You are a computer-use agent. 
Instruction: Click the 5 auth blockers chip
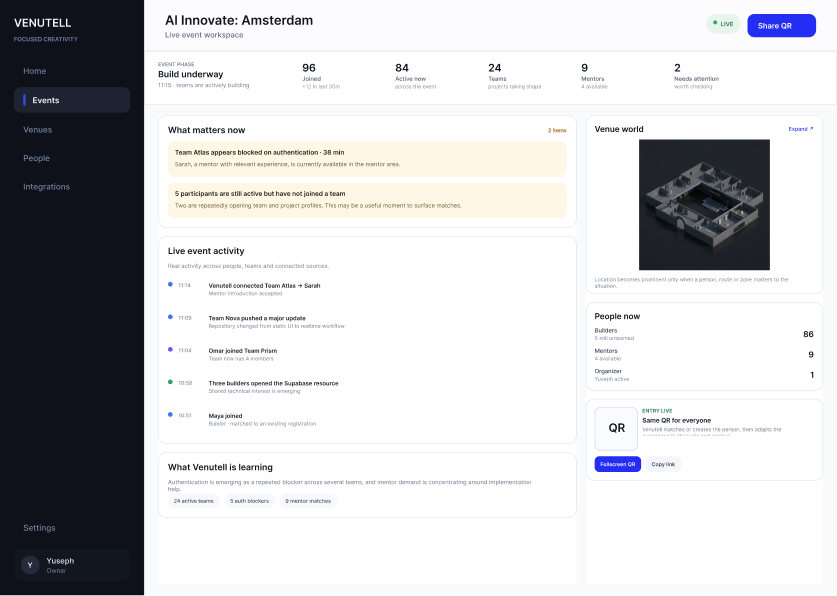tap(249, 501)
